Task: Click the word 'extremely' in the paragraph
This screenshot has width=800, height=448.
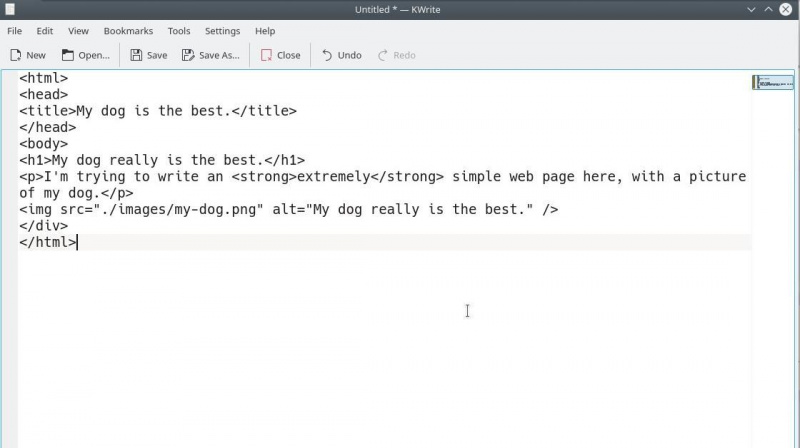Action: [333, 177]
